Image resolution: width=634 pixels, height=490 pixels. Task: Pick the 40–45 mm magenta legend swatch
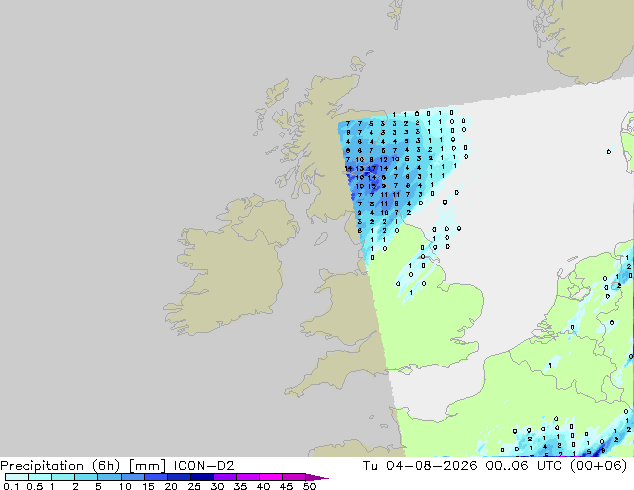coord(271,477)
